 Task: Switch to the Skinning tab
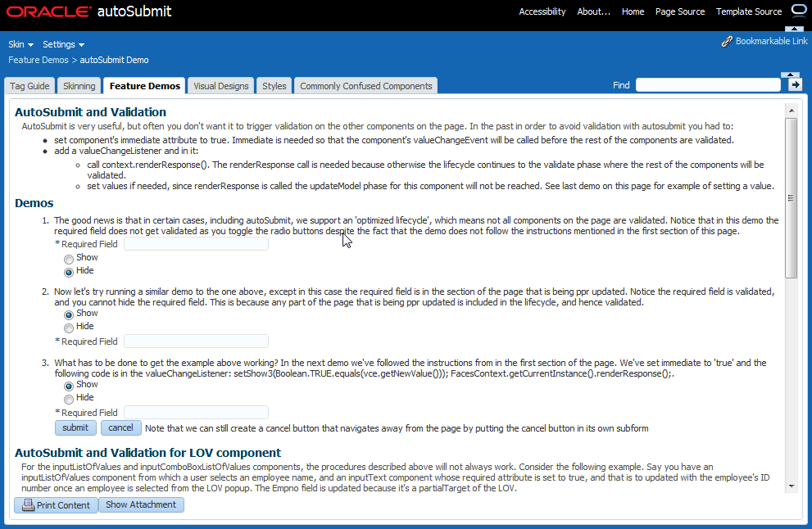[x=79, y=86]
